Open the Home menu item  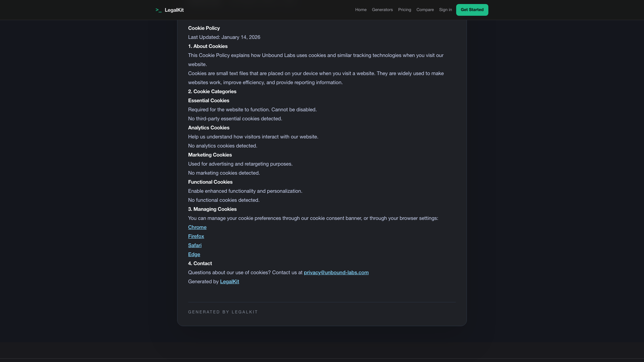click(x=361, y=10)
